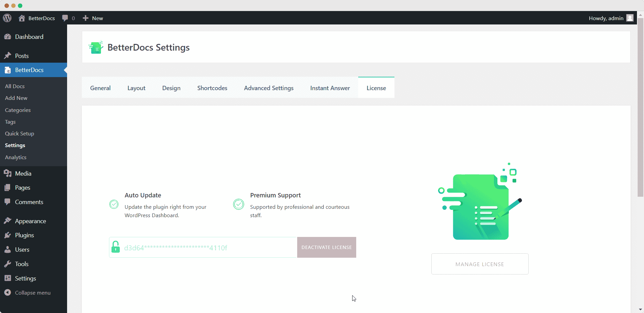Click the BetterDocs license illustration
The image size is (644, 313).
click(x=480, y=201)
